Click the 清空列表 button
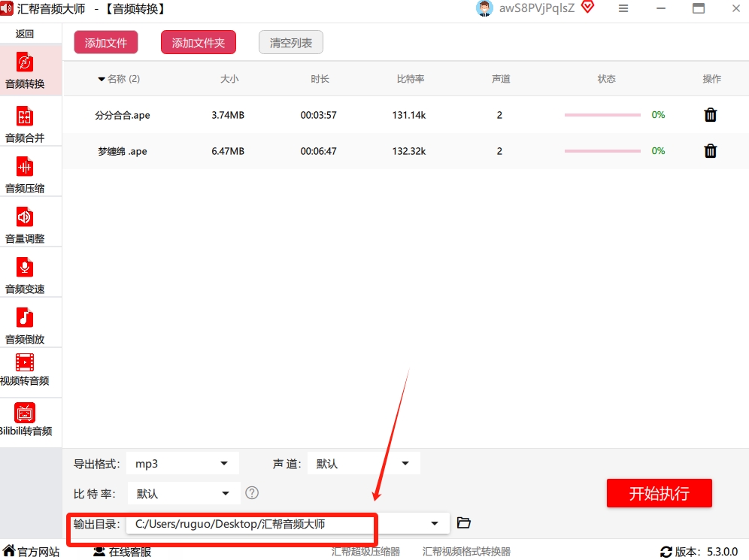Screen dimensions: 749x560 [291, 43]
